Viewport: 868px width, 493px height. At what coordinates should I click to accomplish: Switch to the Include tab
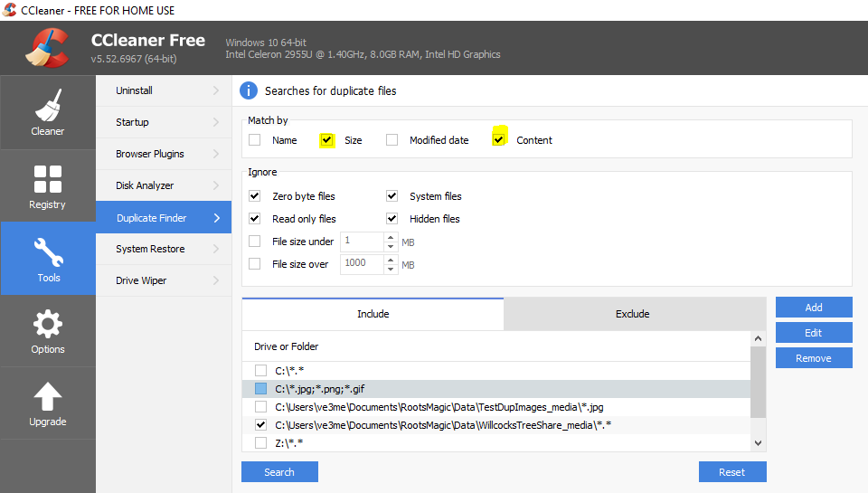pos(373,314)
